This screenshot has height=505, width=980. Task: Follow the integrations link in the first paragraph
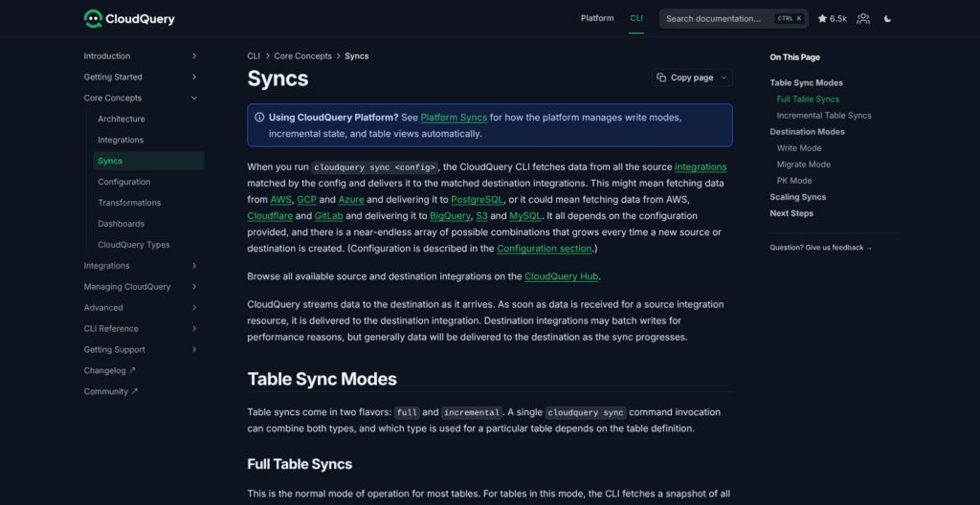[x=701, y=166]
